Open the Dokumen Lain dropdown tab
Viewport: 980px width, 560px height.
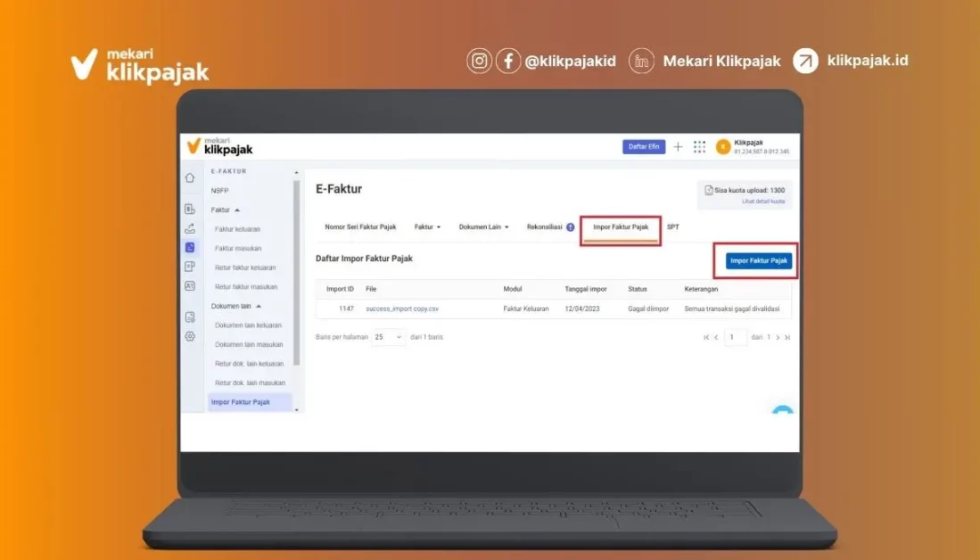coord(483,226)
